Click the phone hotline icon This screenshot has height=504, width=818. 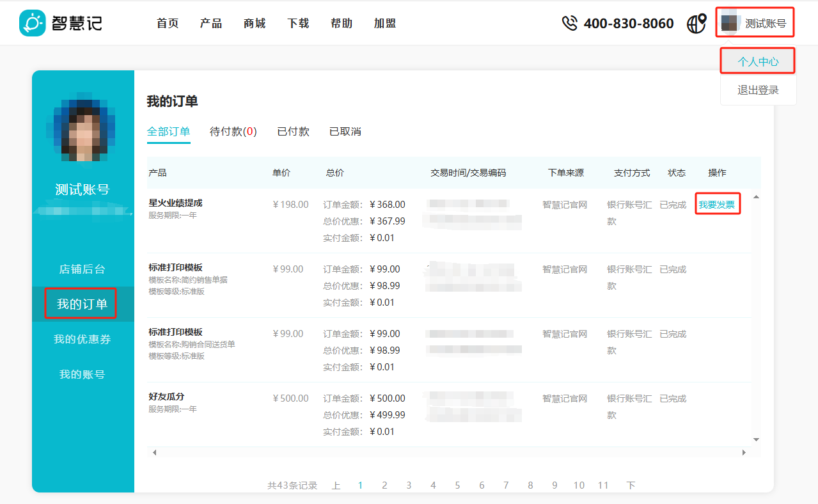569,24
